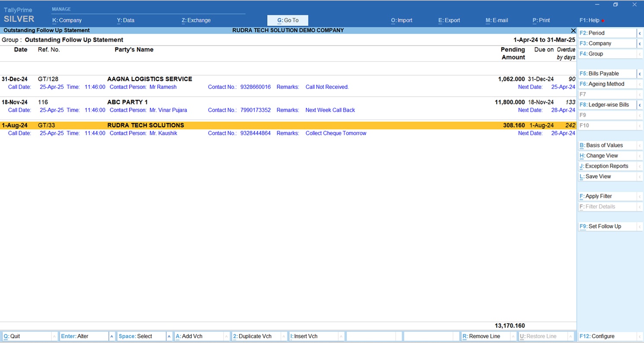This screenshot has height=343, width=644.
Task: Open the Company menu
Action: [67, 20]
